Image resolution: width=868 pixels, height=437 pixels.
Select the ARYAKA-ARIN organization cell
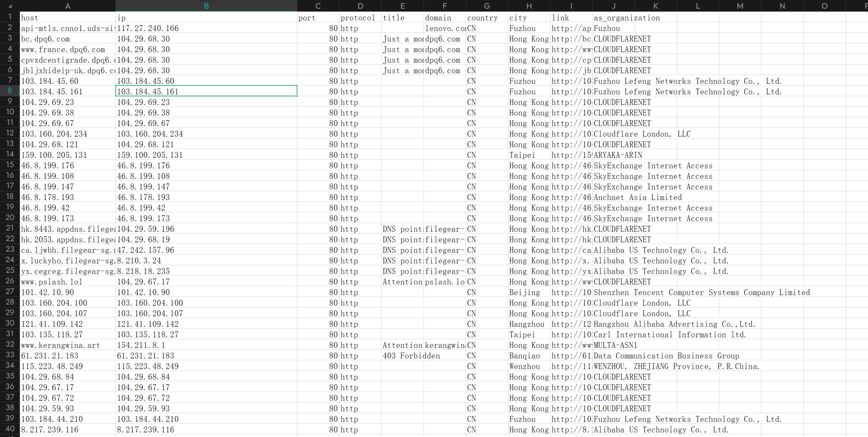click(x=617, y=155)
